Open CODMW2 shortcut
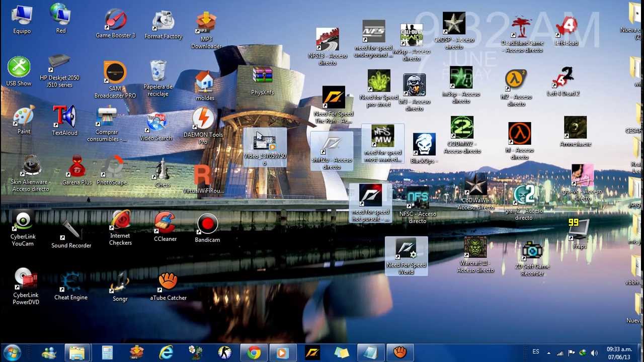This screenshot has width=644, height=362. (x=462, y=135)
